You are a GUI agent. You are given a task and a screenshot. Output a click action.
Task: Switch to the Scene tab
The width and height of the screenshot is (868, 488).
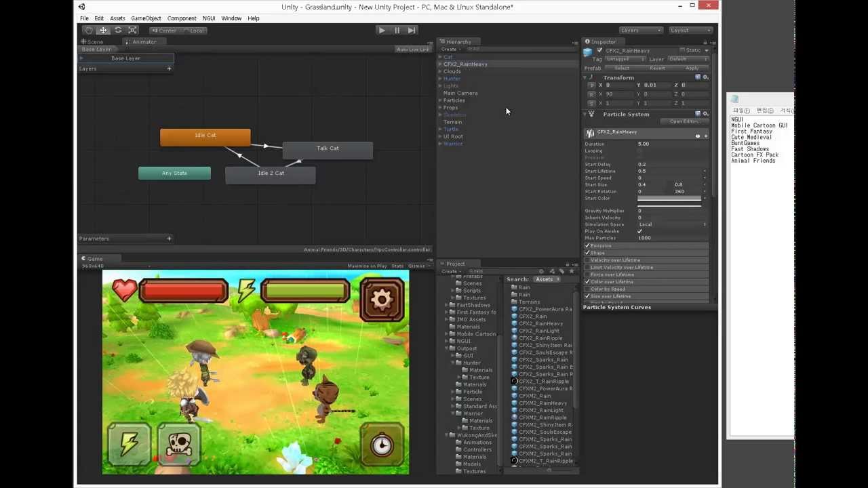click(x=92, y=42)
